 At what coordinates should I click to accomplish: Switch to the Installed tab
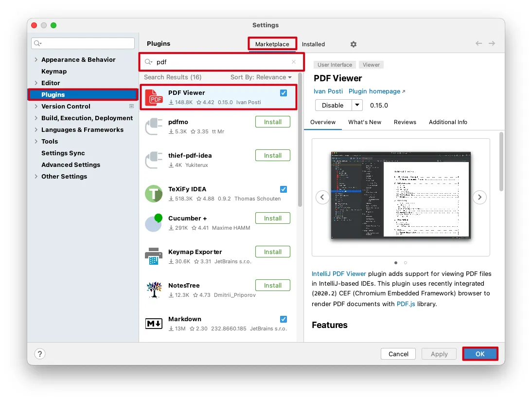[x=313, y=44]
